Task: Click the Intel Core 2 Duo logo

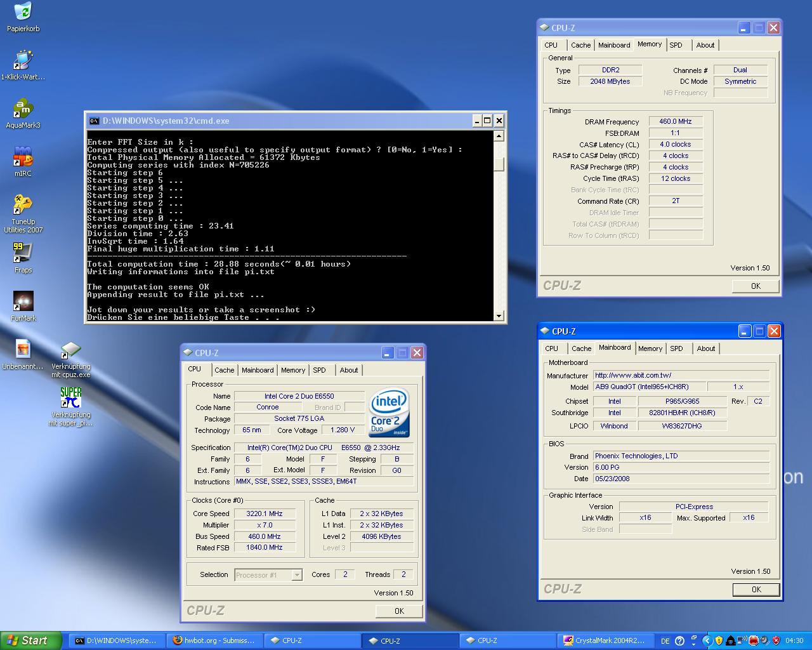Action: tap(389, 411)
